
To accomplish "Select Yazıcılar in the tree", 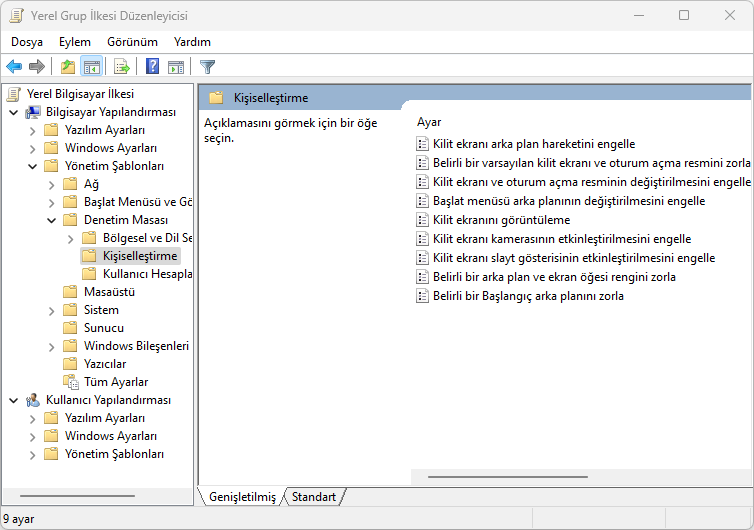I will click(105, 364).
